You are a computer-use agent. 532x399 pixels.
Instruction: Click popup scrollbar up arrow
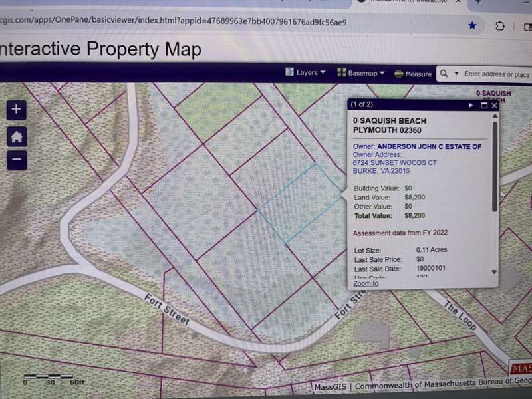click(493, 116)
